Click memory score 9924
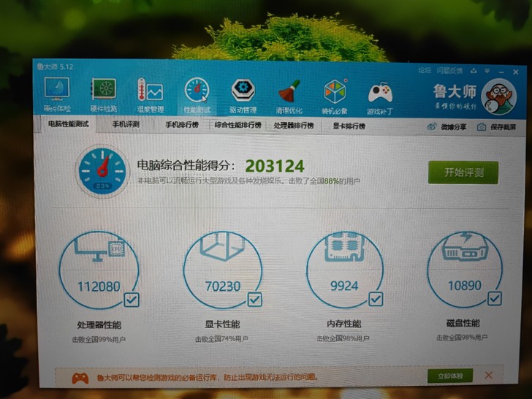The image size is (532, 399). coord(344,286)
